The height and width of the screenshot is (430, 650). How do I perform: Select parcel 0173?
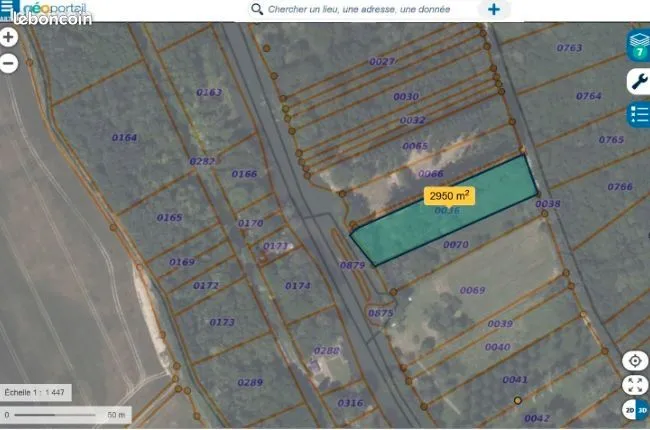[222, 322]
